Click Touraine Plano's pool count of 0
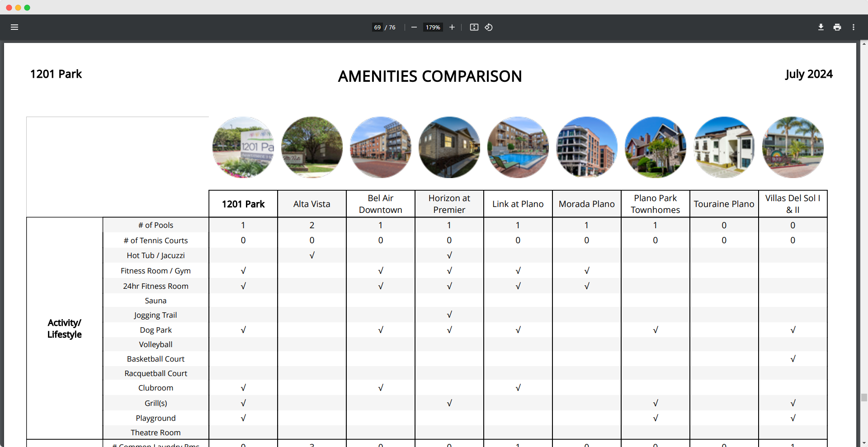The image size is (868, 447). tap(724, 225)
